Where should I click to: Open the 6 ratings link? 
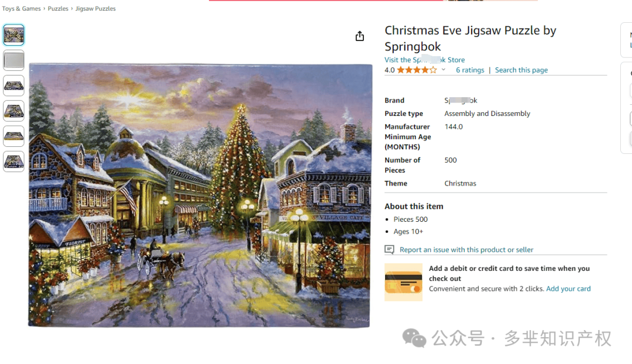pyautogui.click(x=470, y=70)
